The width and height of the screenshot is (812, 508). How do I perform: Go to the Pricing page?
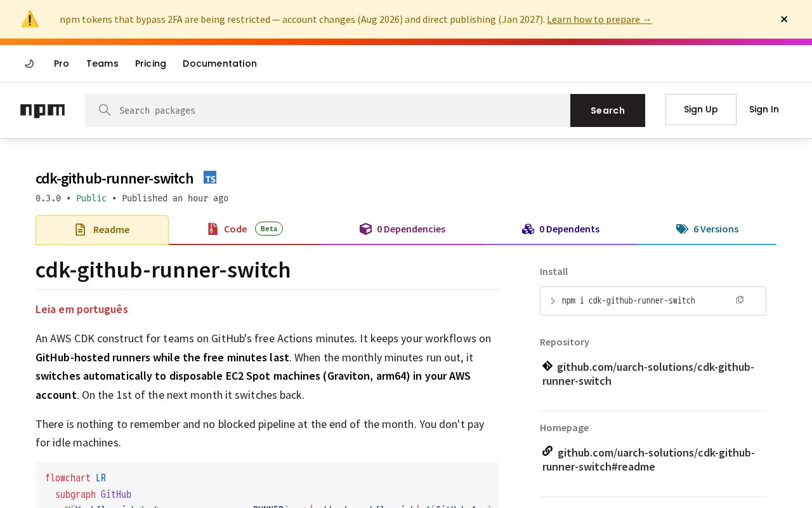click(x=150, y=63)
